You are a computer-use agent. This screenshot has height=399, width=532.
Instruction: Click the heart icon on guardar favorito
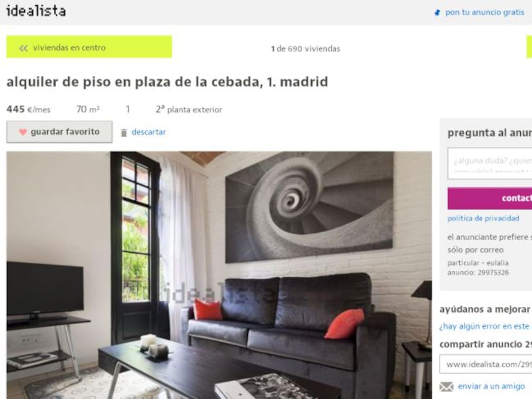coord(23,132)
